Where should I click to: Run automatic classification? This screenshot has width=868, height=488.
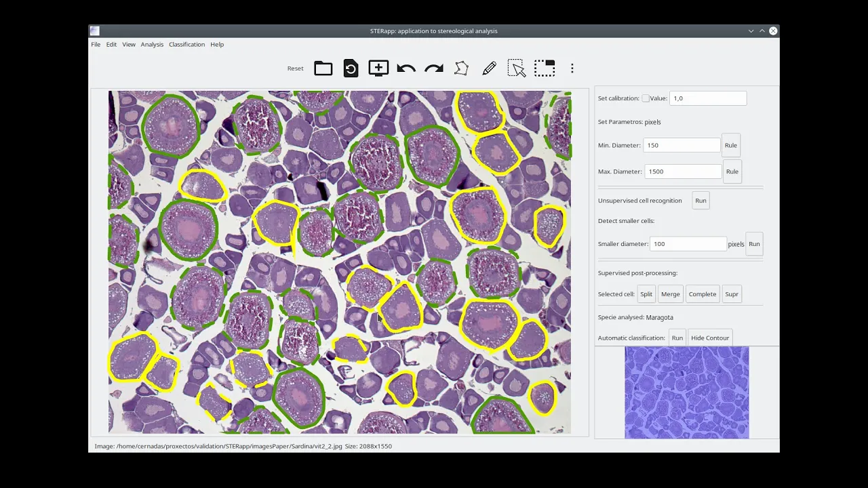(x=677, y=338)
